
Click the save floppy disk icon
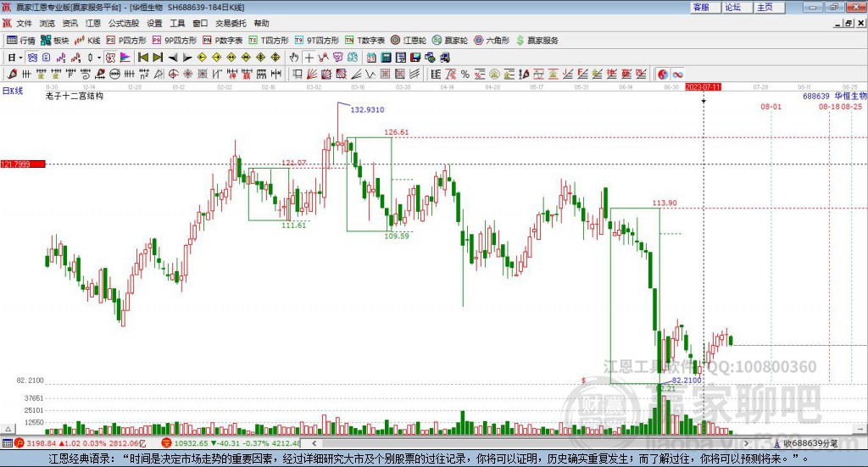pos(415,58)
